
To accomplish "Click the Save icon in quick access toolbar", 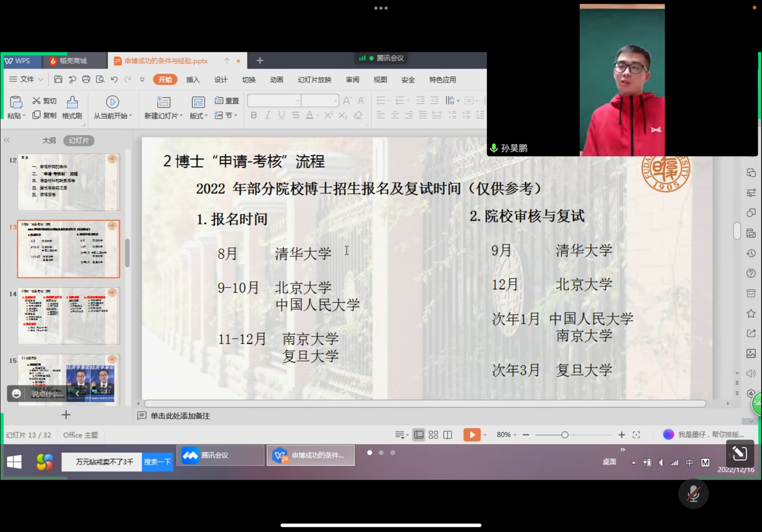I will tap(58, 79).
